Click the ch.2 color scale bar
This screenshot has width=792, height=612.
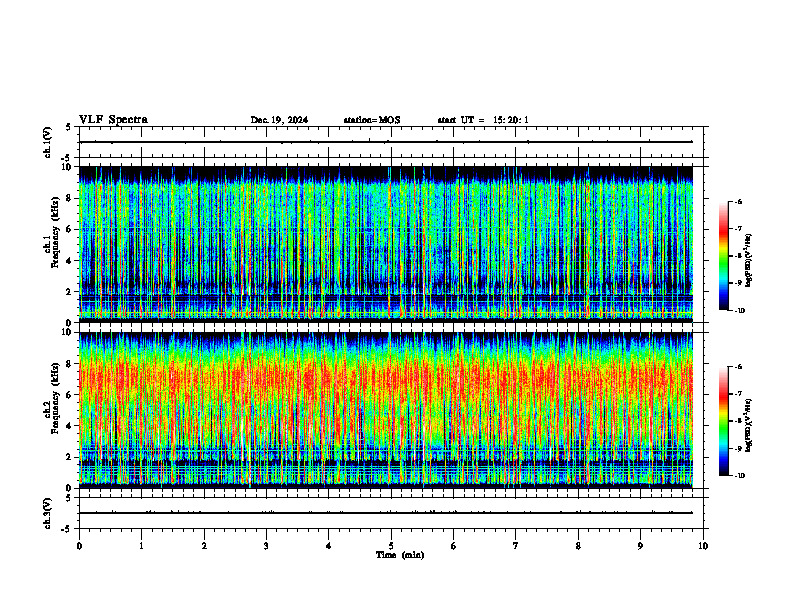[724, 421]
